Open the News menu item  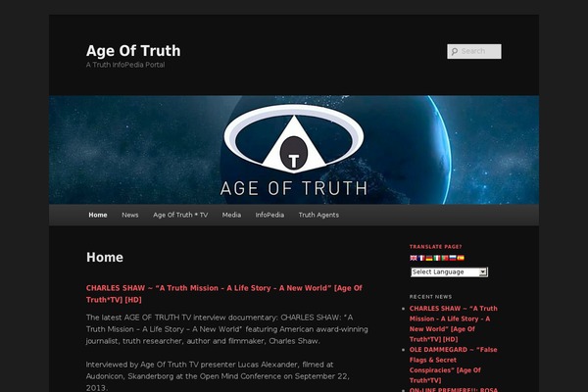(130, 215)
